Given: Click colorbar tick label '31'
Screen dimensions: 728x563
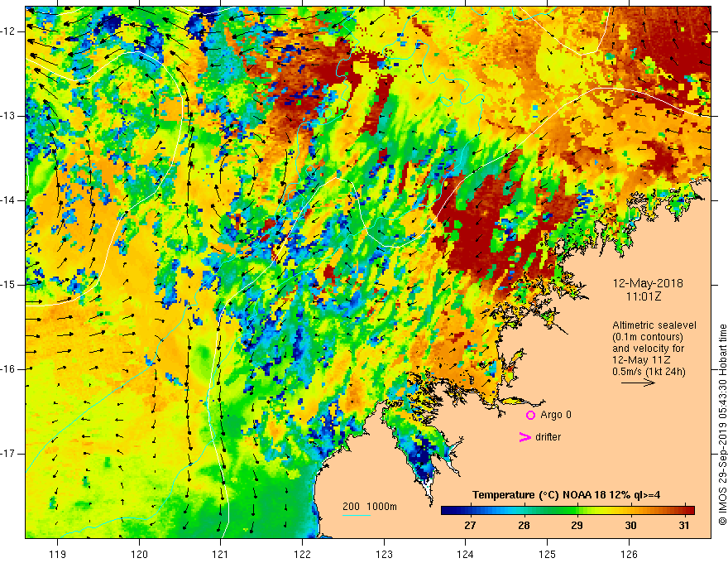Looking at the screenshot, I should pyautogui.click(x=683, y=526).
